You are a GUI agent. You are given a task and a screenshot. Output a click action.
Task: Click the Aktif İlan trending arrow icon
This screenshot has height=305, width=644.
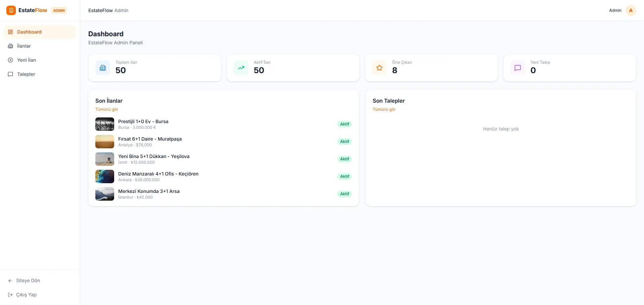[x=241, y=68]
